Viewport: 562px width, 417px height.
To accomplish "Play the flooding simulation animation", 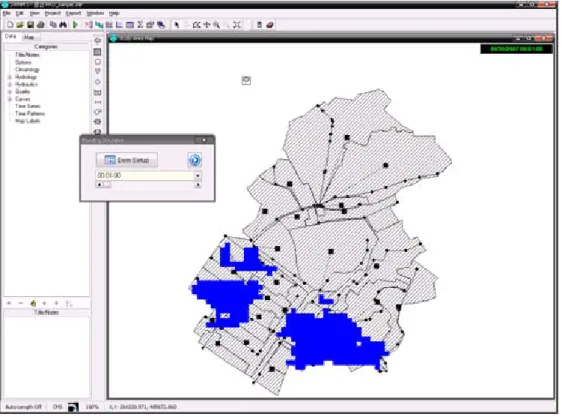I will tap(195, 160).
